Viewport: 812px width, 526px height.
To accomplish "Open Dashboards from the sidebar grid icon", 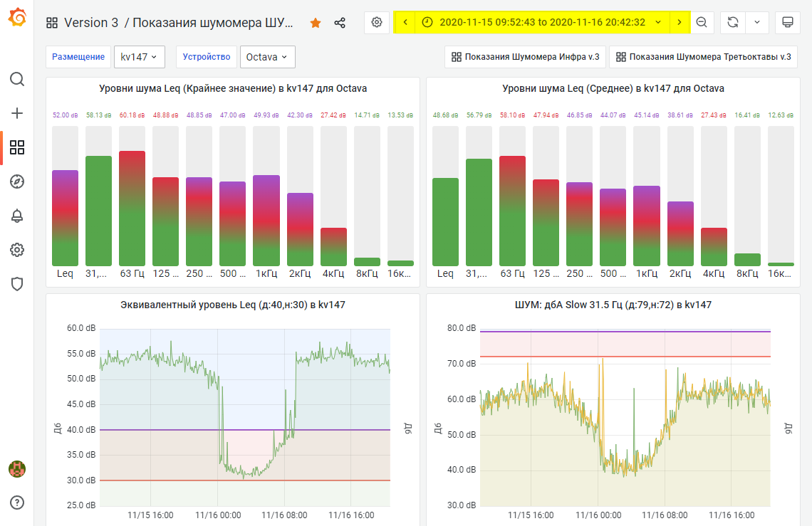I will tap(17, 147).
